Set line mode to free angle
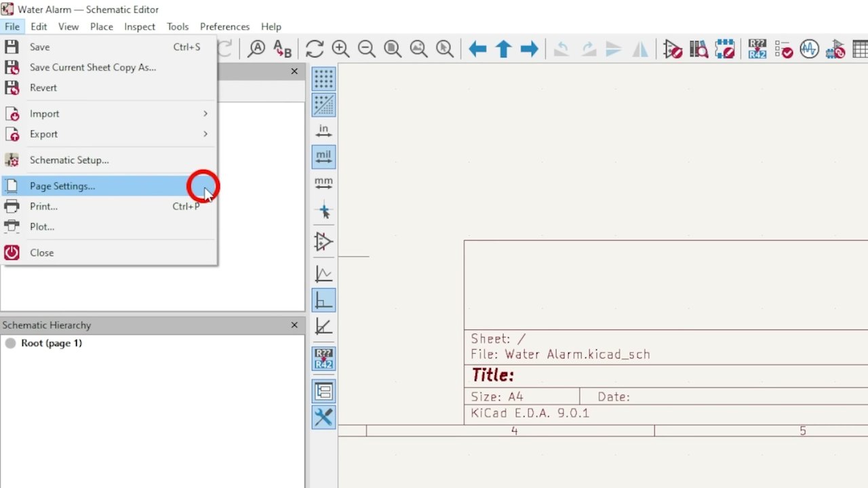This screenshot has width=868, height=488. pyautogui.click(x=323, y=274)
